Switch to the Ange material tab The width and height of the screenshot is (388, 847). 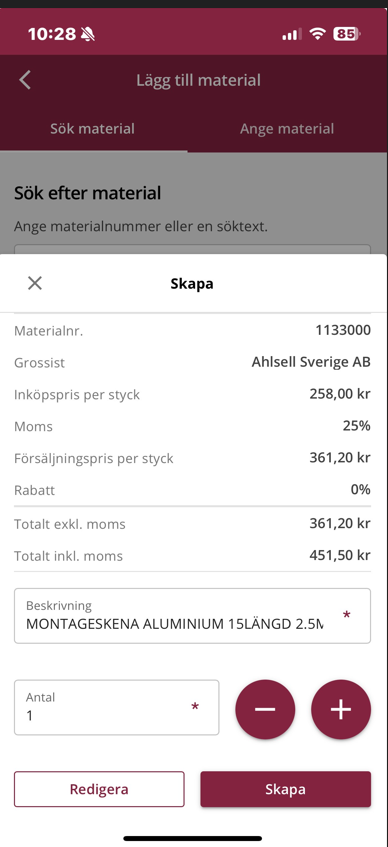287,129
